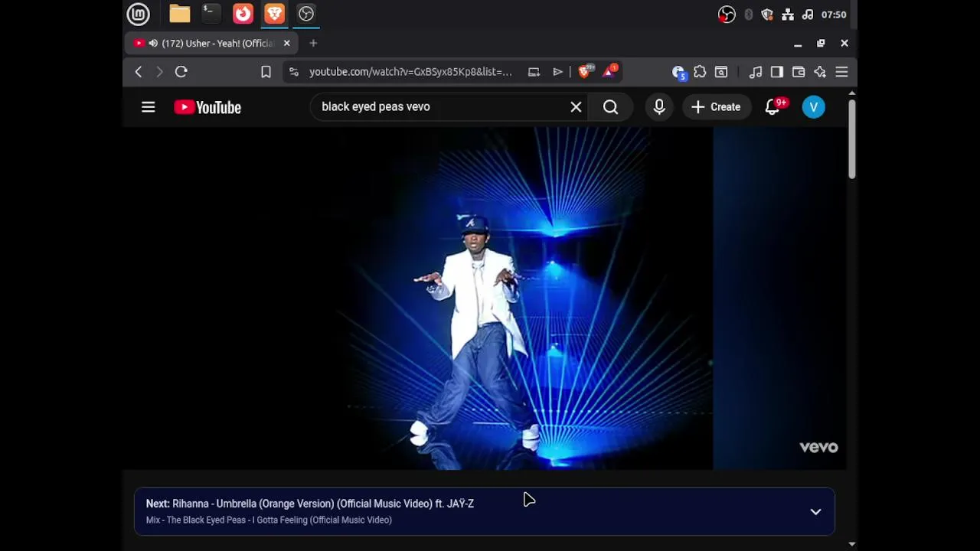The width and height of the screenshot is (980, 551).
Task: Click Mix - The Black Eyed Peas playlist text
Action: pyautogui.click(x=269, y=520)
